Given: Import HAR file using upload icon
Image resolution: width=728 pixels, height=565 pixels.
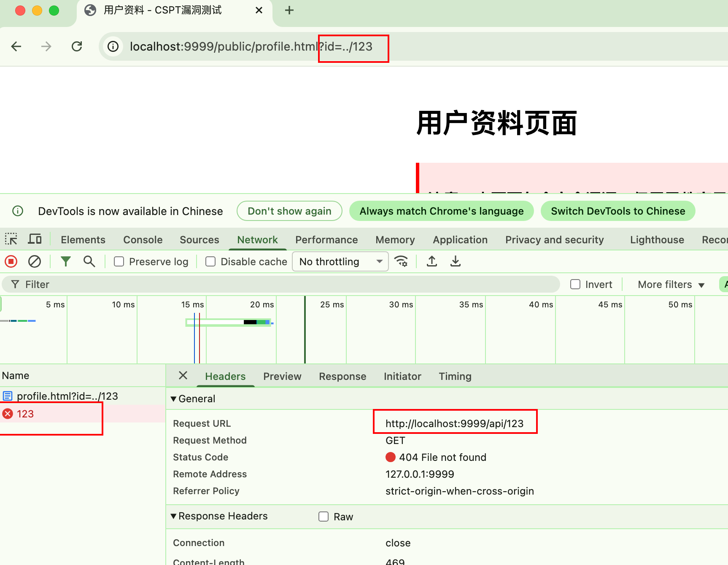Looking at the screenshot, I should 431,261.
